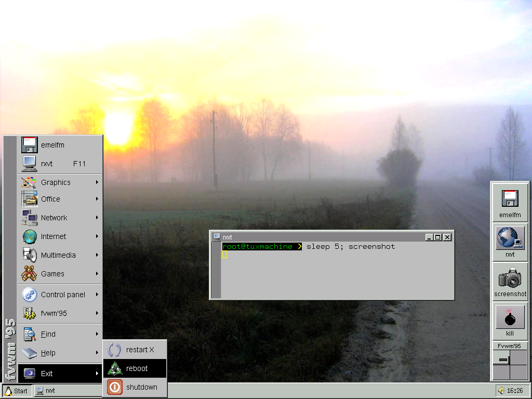This screenshot has height=399, width=532.
Task: Click the Help book icon
Action: coord(29,353)
